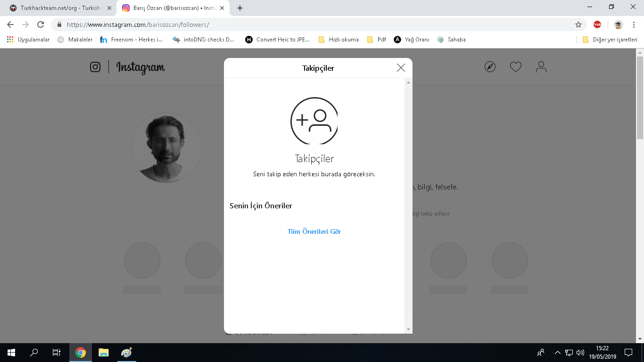The width and height of the screenshot is (644, 362).
Task: Click the dialog scrollbar up arrow
Action: coord(408,82)
